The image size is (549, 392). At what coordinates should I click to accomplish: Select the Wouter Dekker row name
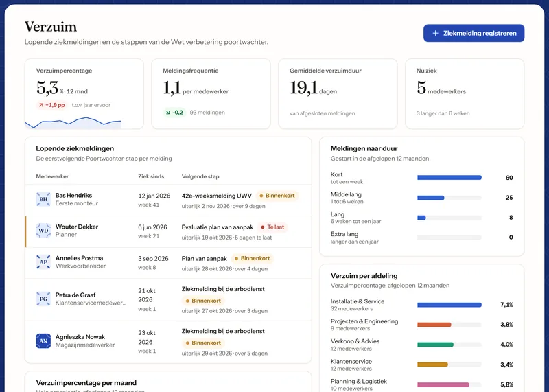pos(77,227)
